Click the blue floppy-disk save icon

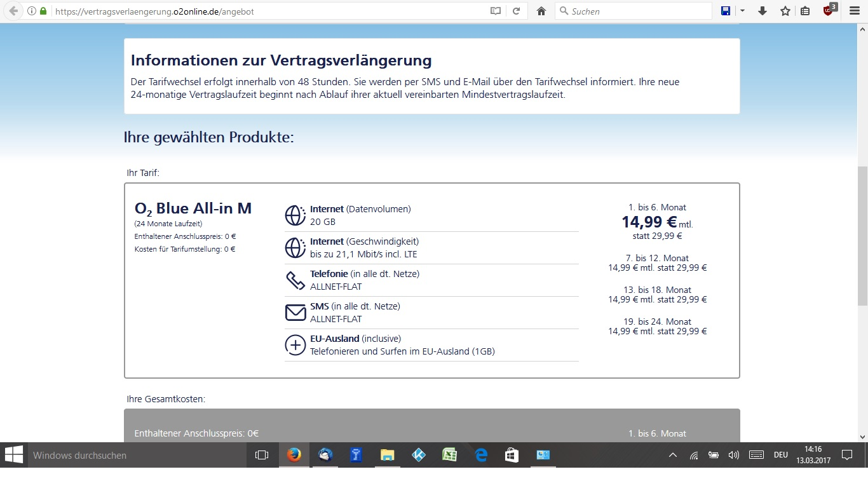pyautogui.click(x=726, y=11)
